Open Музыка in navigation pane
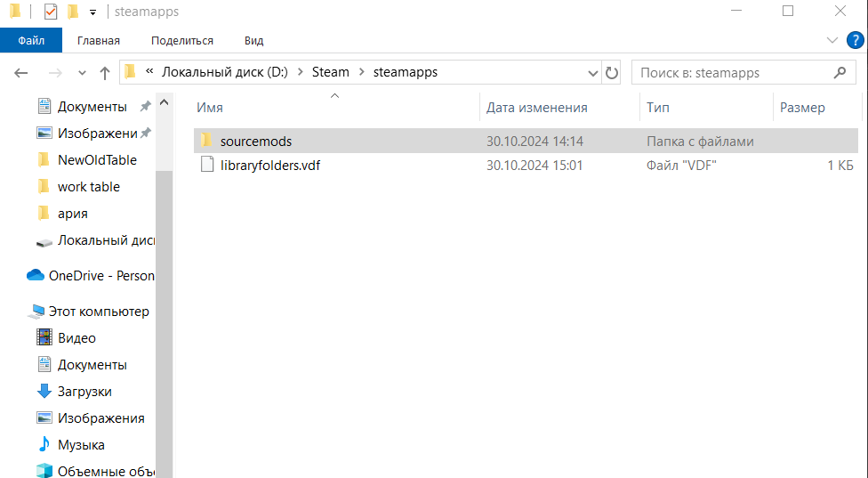The image size is (868, 478). point(81,445)
